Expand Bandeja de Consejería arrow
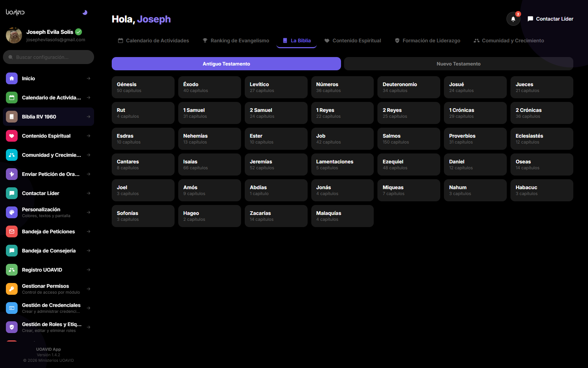 click(89, 251)
